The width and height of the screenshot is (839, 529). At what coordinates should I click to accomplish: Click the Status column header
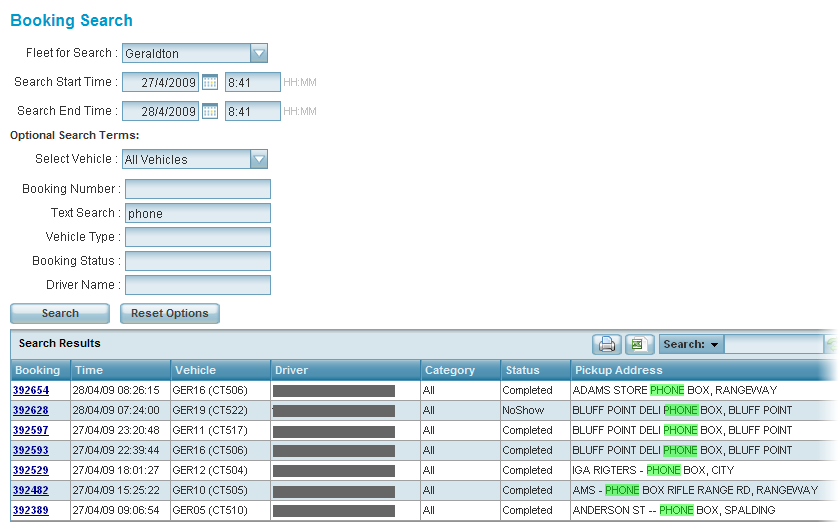(x=523, y=370)
